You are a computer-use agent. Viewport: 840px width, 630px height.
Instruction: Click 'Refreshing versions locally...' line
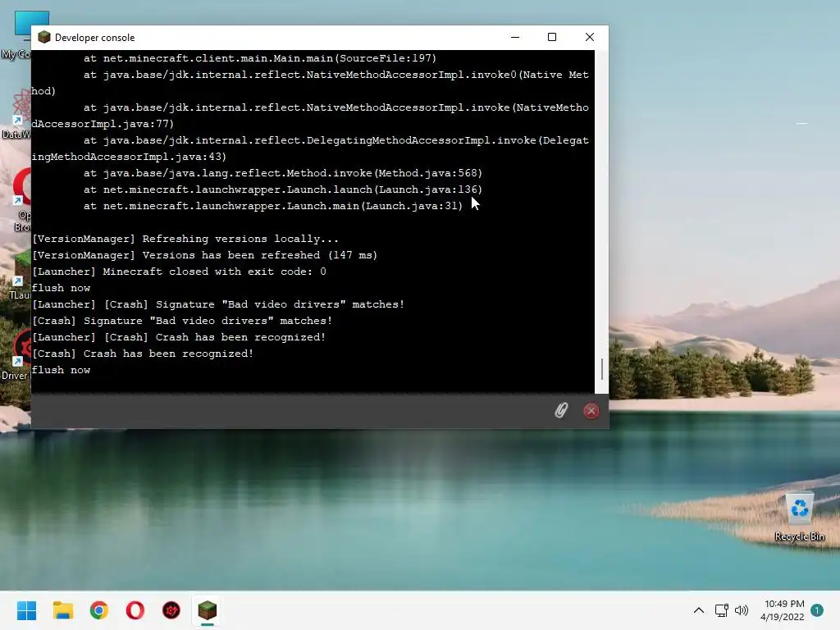(185, 239)
